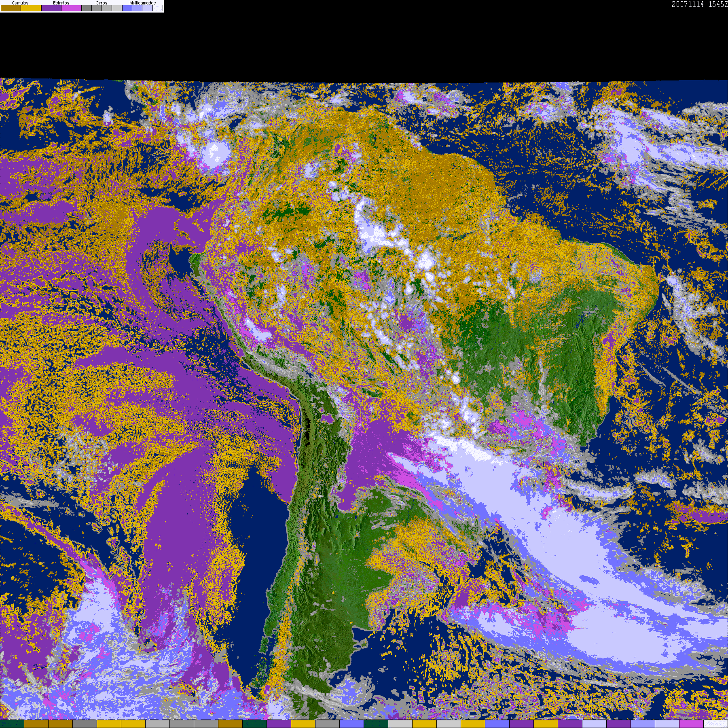This screenshot has width=728, height=728.
Task: Click the Cirros legend label
Action: coord(101,3)
